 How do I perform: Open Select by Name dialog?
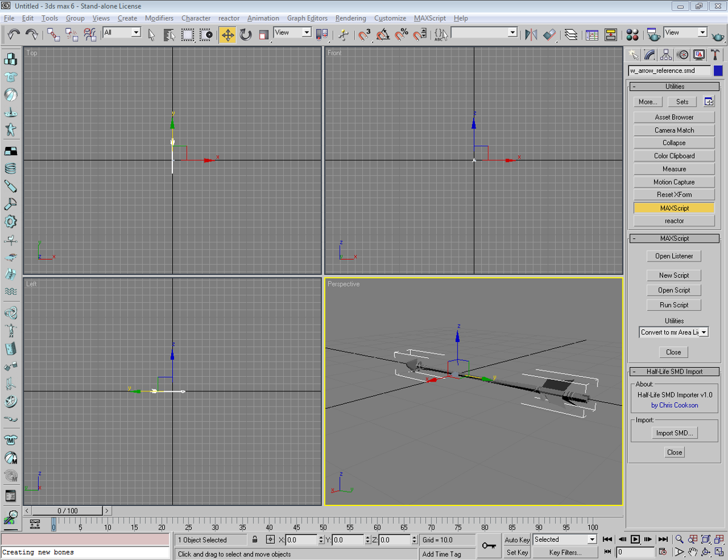[x=169, y=35]
